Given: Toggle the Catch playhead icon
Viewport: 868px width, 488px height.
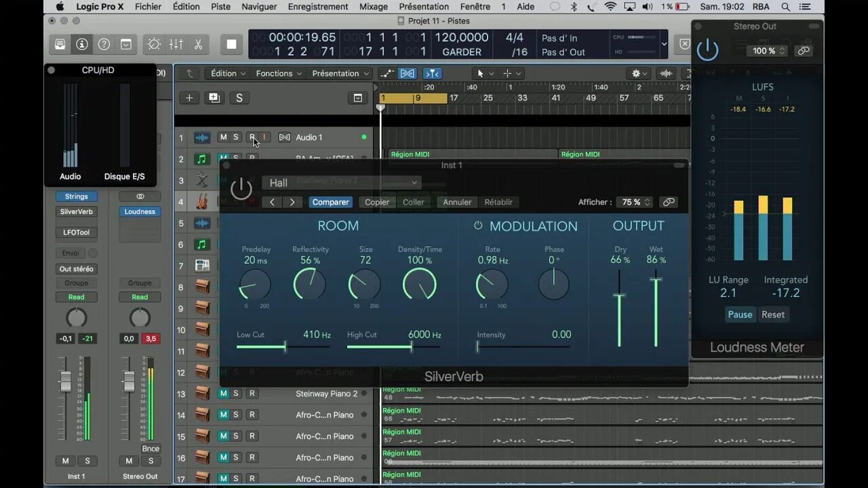Looking at the screenshot, I should click(x=432, y=73).
